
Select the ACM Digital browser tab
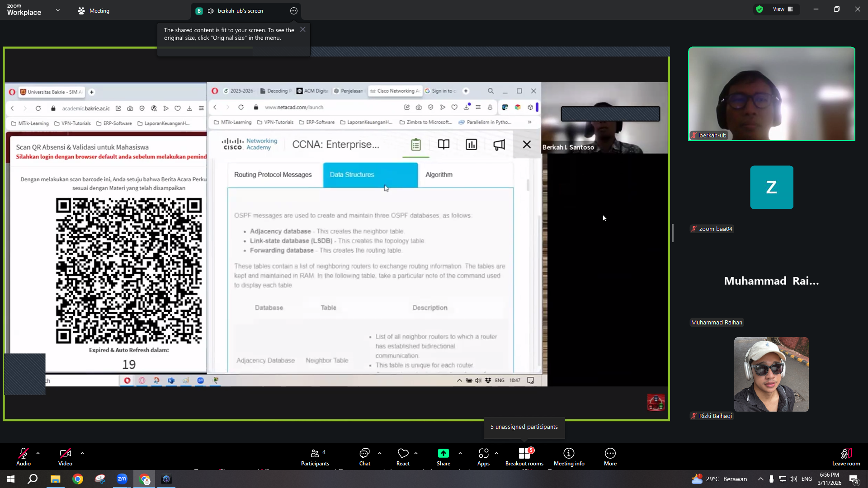click(x=312, y=91)
